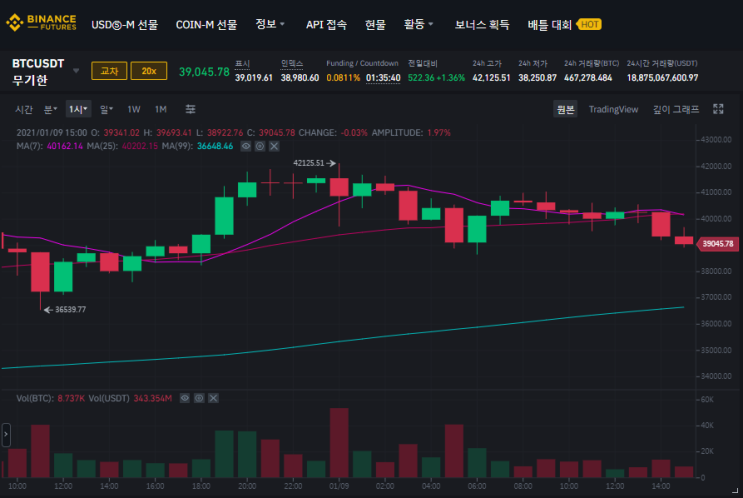Click the Binance Futures logo
Image resolution: width=743 pixels, height=498 pixels.
point(41,22)
